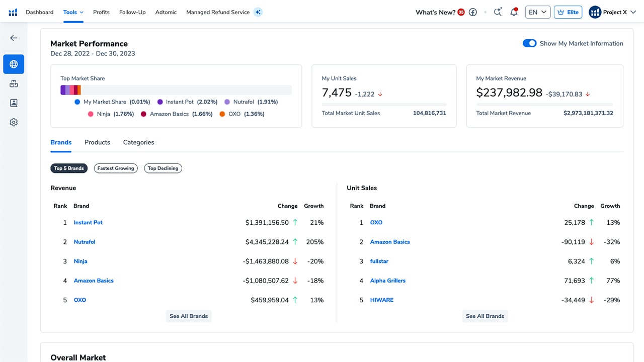Click green up arrow in Instant Pot row
The image size is (644, 362).
coord(295,222)
